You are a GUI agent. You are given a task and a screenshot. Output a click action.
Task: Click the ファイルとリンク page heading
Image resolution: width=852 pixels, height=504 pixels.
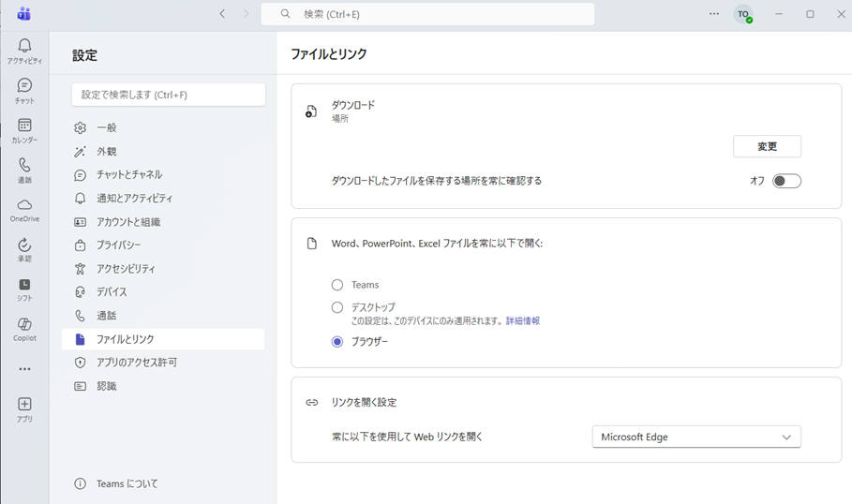click(x=329, y=53)
